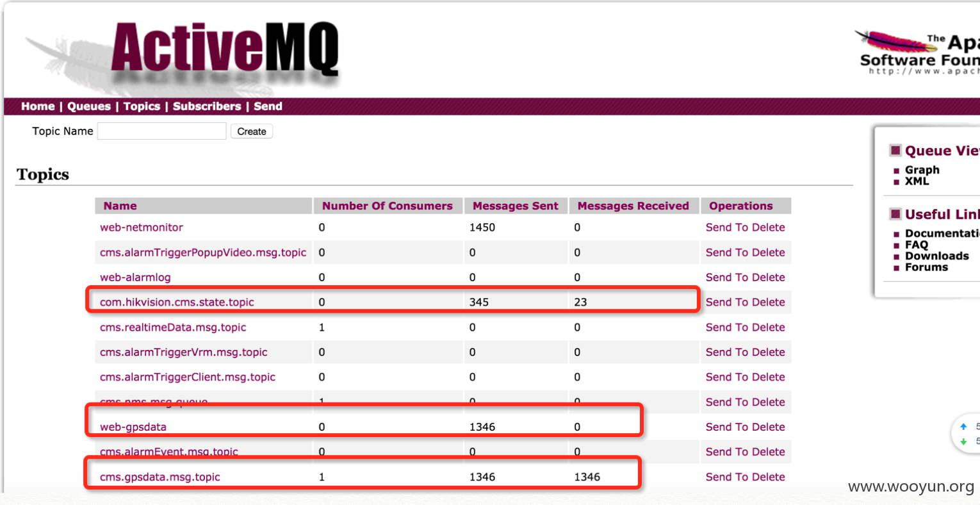Delete com.hikvision.cms.state.topic
Viewport: 980px width, 505px height.
(x=769, y=302)
